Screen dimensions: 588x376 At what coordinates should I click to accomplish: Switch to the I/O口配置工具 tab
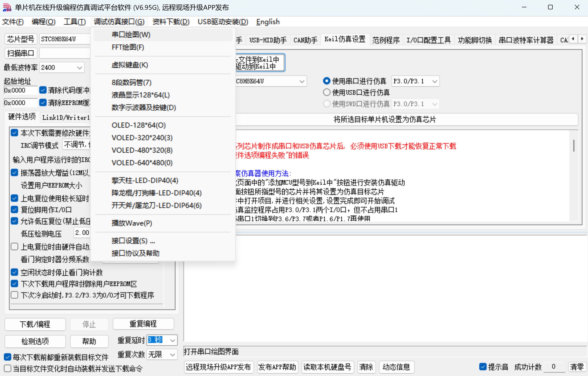pos(428,40)
